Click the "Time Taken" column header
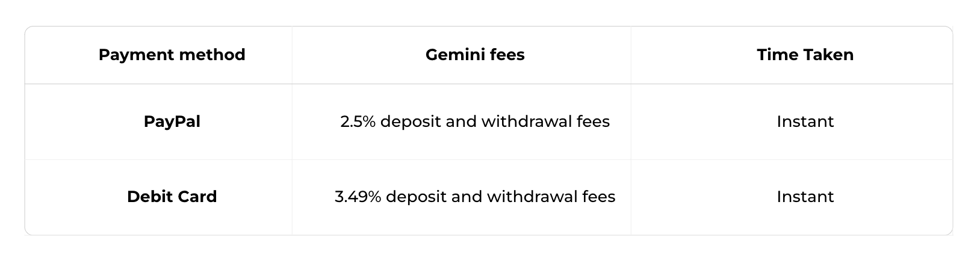Viewport: 980px width, 267px height. click(805, 55)
